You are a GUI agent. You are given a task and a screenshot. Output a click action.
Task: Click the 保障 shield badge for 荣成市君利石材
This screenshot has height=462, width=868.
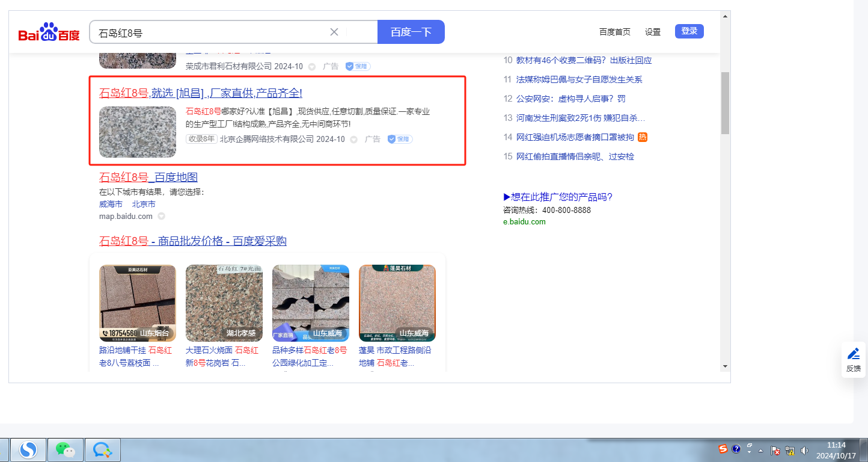coord(358,66)
